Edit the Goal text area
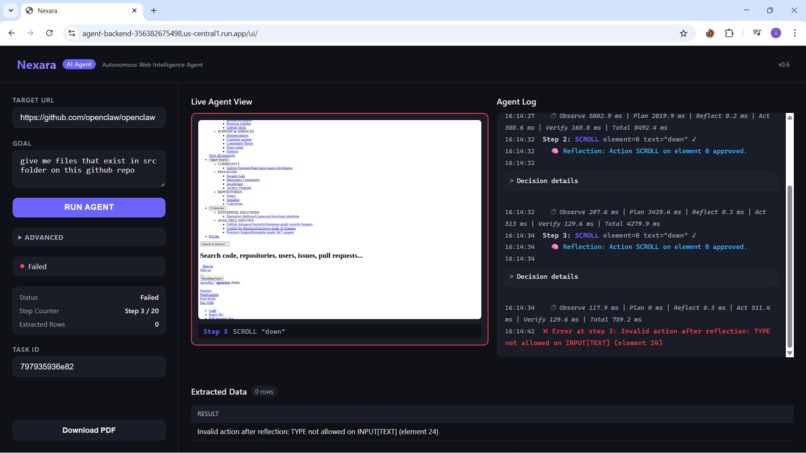This screenshot has width=806, height=453. [89, 168]
